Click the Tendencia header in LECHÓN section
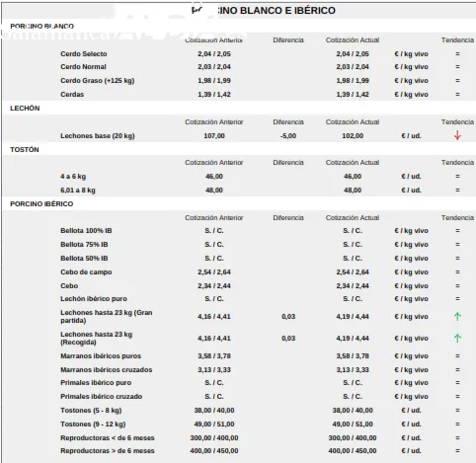Image resolution: width=476 pixels, height=463 pixels. tap(457, 122)
